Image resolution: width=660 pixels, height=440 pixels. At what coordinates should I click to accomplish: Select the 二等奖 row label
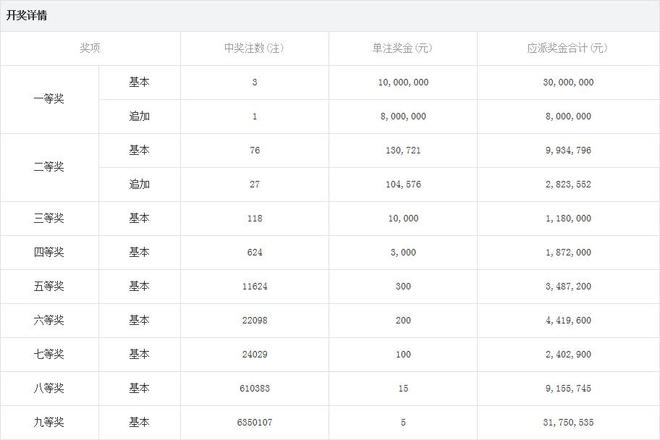click(49, 167)
